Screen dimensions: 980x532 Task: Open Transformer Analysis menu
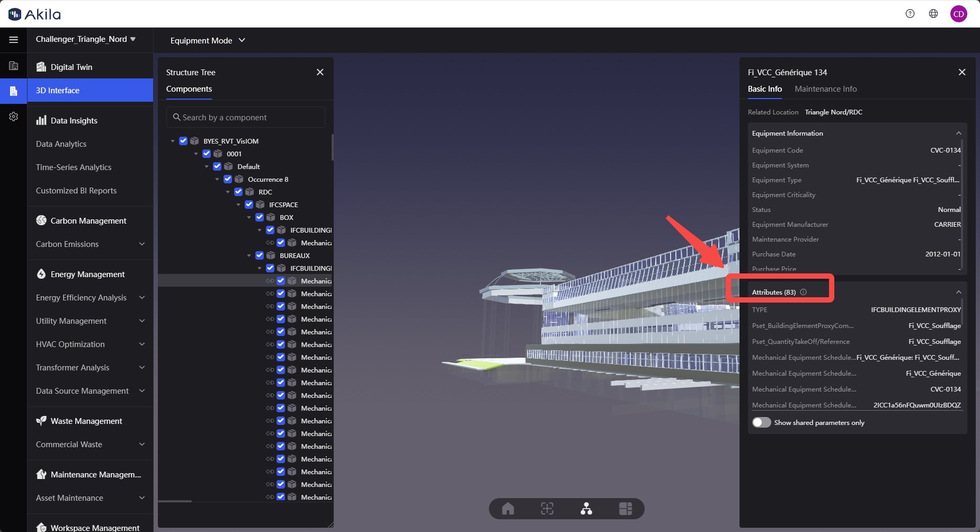pos(90,367)
